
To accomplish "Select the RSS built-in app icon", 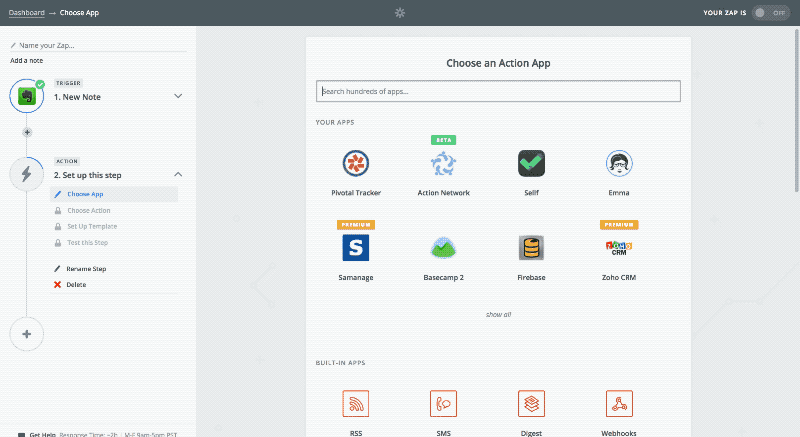I will pos(356,403).
